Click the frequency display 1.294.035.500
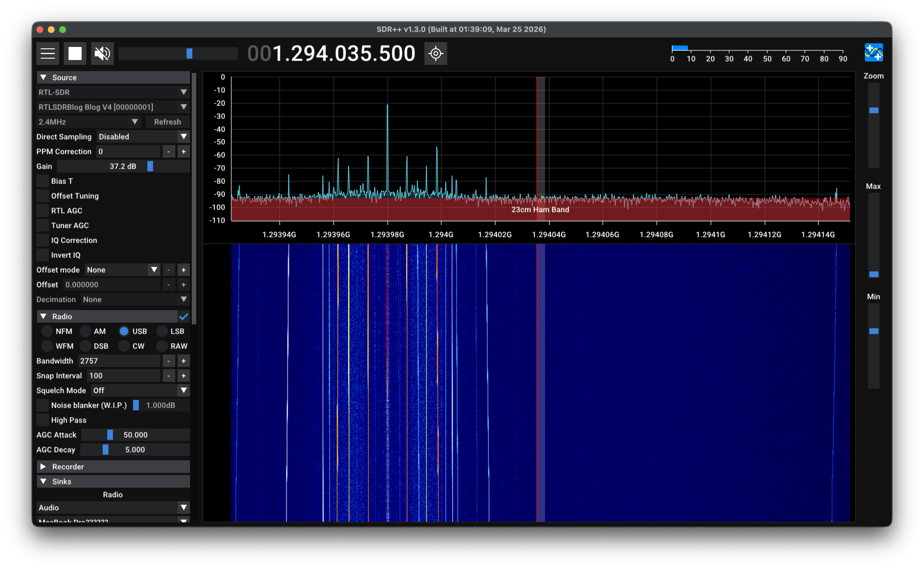924x569 pixels. tap(331, 53)
